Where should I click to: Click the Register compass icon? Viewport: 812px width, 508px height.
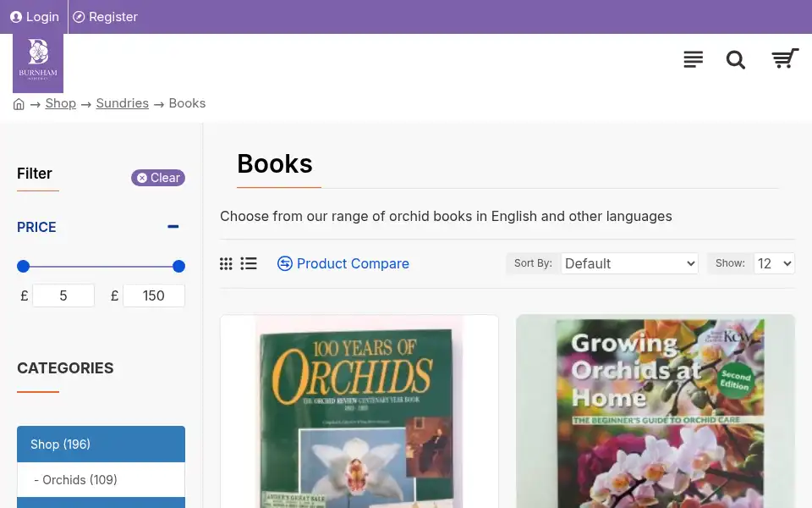pos(79,17)
